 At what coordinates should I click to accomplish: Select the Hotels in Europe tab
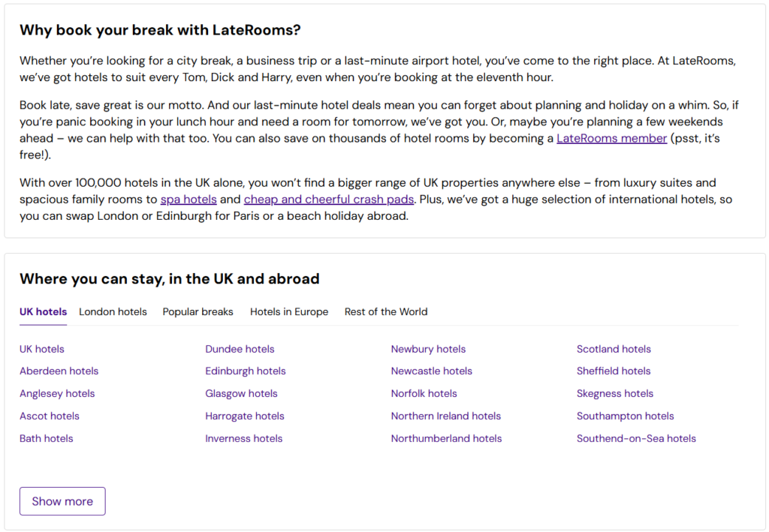[289, 311]
